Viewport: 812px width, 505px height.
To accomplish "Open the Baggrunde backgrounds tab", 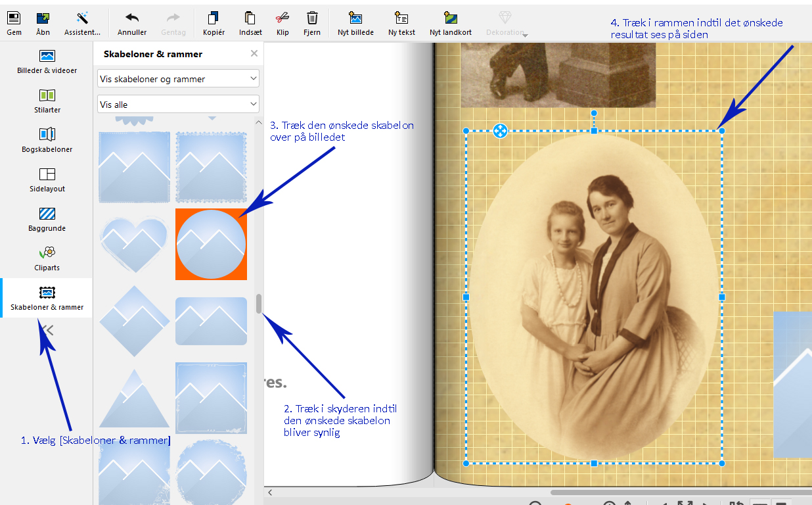I will tap(47, 219).
